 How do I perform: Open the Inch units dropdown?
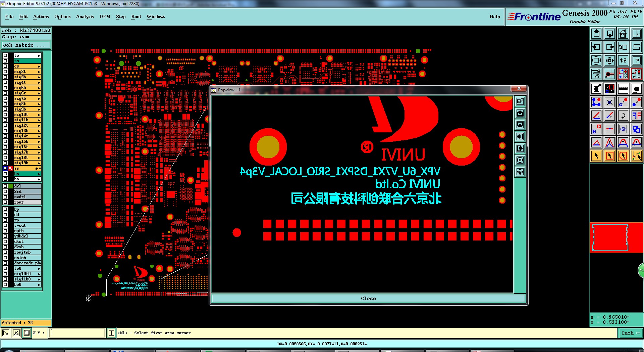coord(631,333)
